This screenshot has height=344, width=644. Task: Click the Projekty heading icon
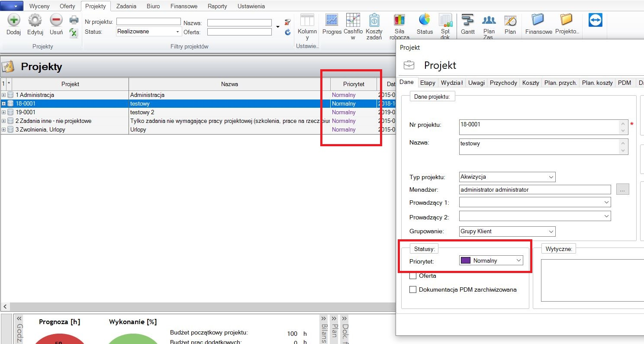click(8, 67)
